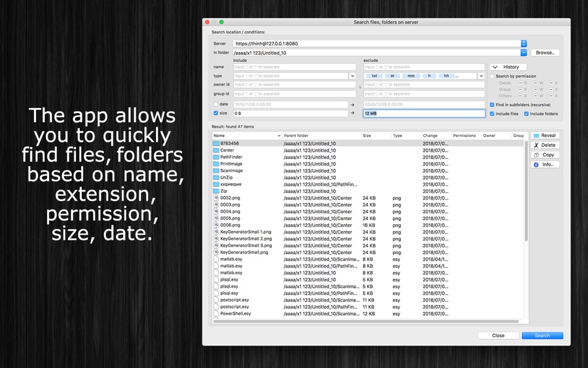Enable Search by permission checkbox

tap(492, 76)
